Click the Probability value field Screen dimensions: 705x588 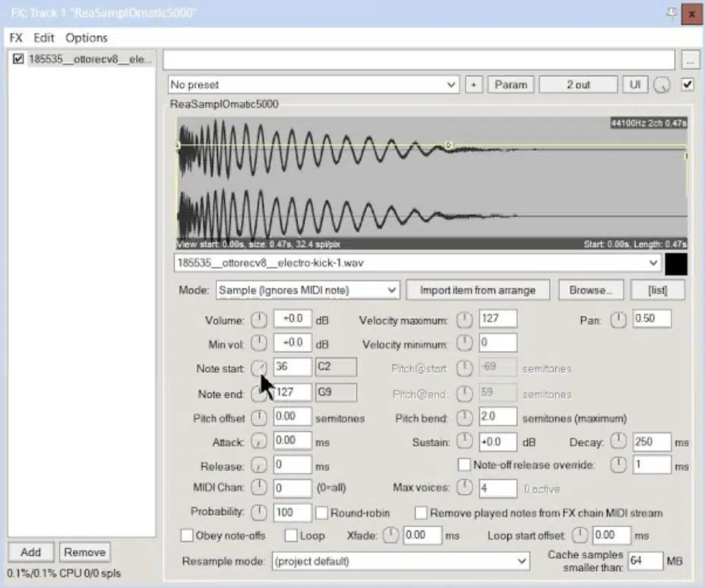point(292,513)
